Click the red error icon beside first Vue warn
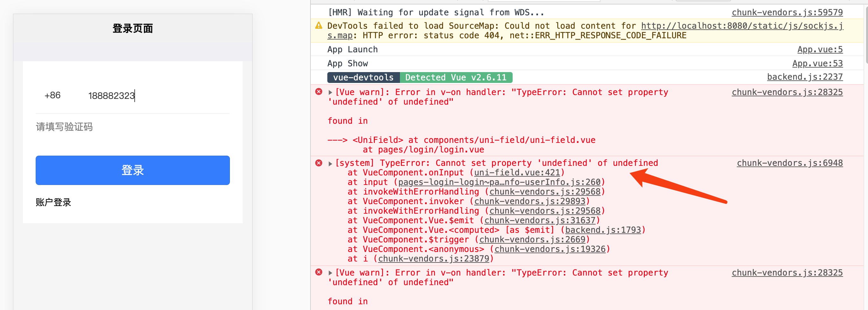 coord(319,92)
